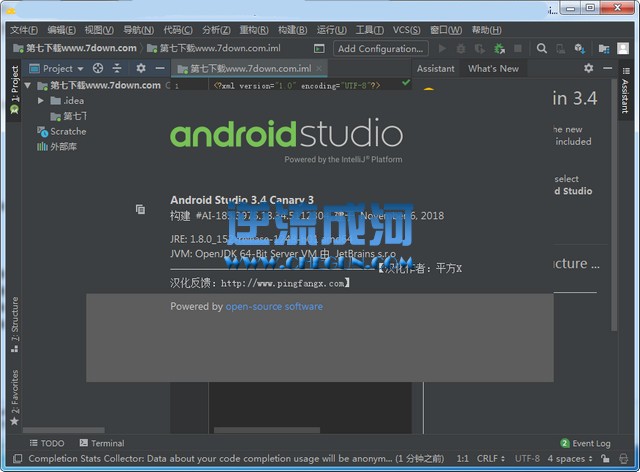The width and height of the screenshot is (640, 472).
Task: Open the Terminal tool window
Action: point(102,443)
